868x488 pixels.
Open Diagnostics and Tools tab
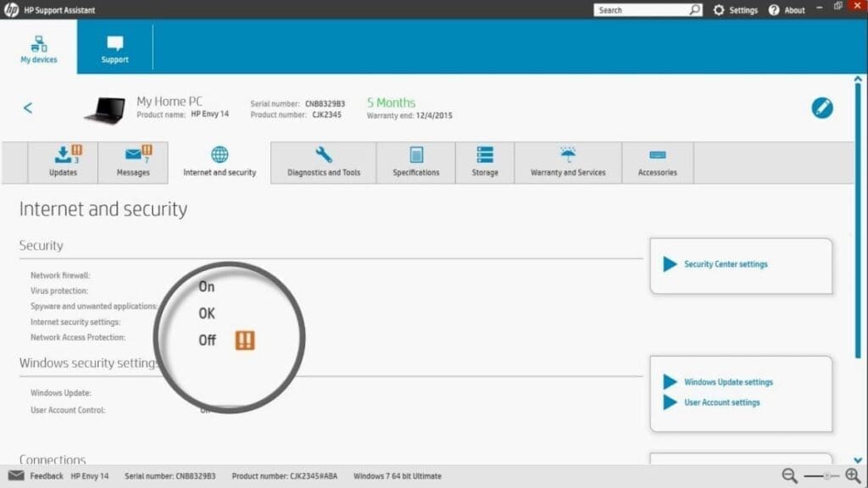324,162
